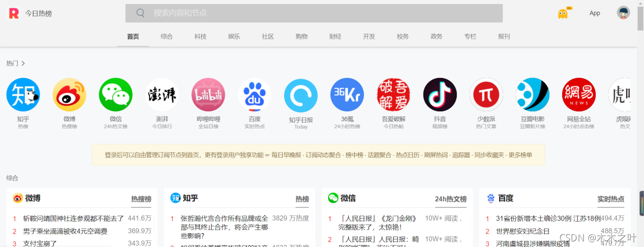Open the 热搜榜 label on 微博 card
This screenshot has height=247, width=644.
click(141, 199)
